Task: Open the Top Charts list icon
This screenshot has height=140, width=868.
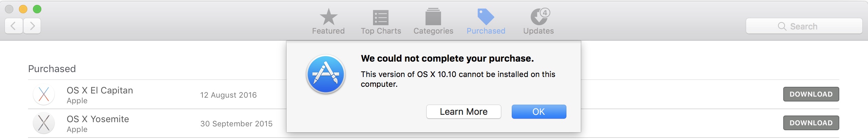Action: (x=381, y=17)
